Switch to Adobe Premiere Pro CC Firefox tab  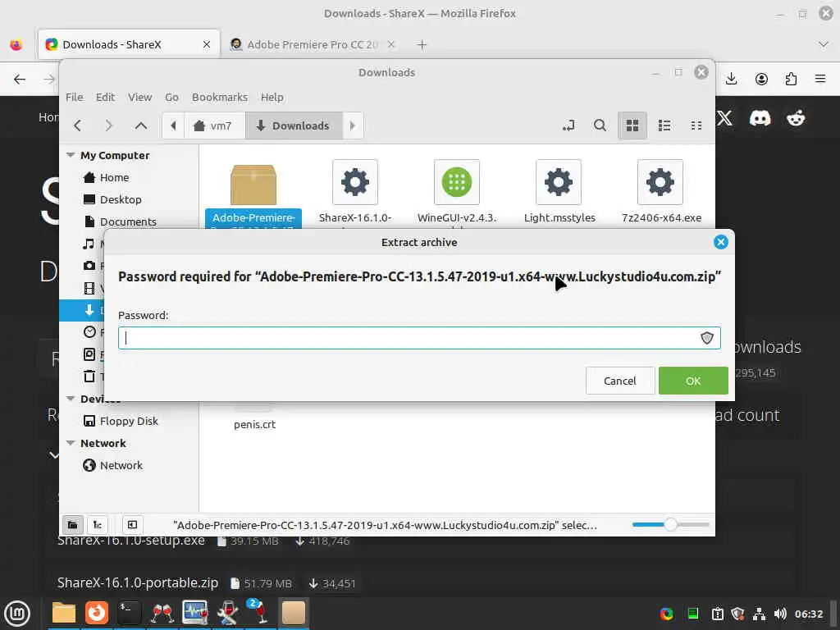pyautogui.click(x=312, y=44)
